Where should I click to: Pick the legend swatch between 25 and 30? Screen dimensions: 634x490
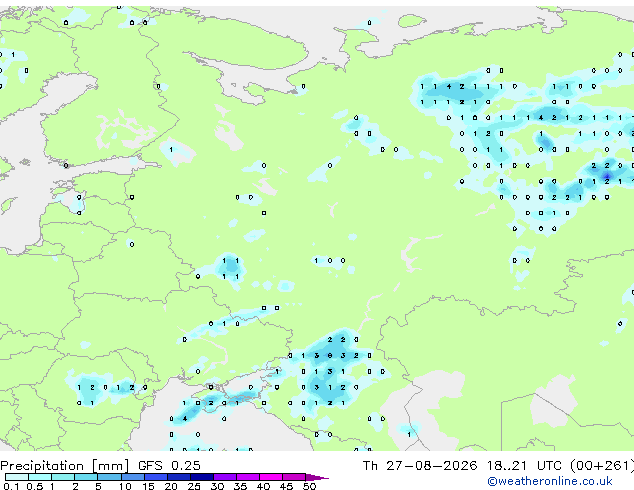[x=202, y=477]
